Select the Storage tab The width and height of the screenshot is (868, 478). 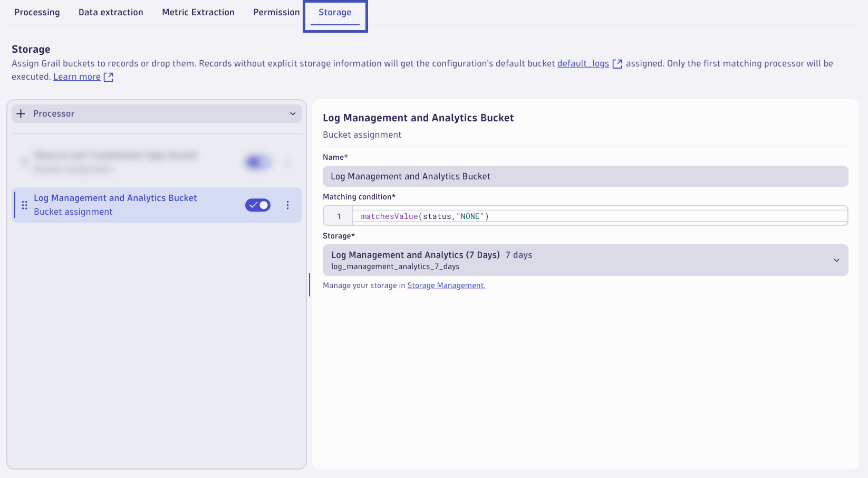pos(335,12)
